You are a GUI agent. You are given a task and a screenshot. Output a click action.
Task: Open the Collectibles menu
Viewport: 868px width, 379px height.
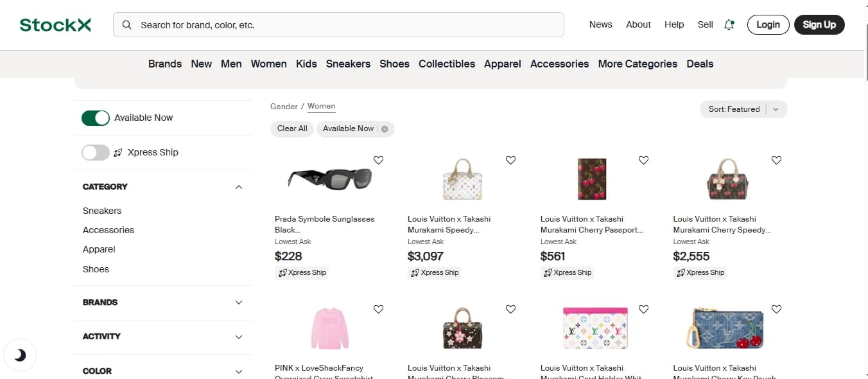pyautogui.click(x=447, y=64)
